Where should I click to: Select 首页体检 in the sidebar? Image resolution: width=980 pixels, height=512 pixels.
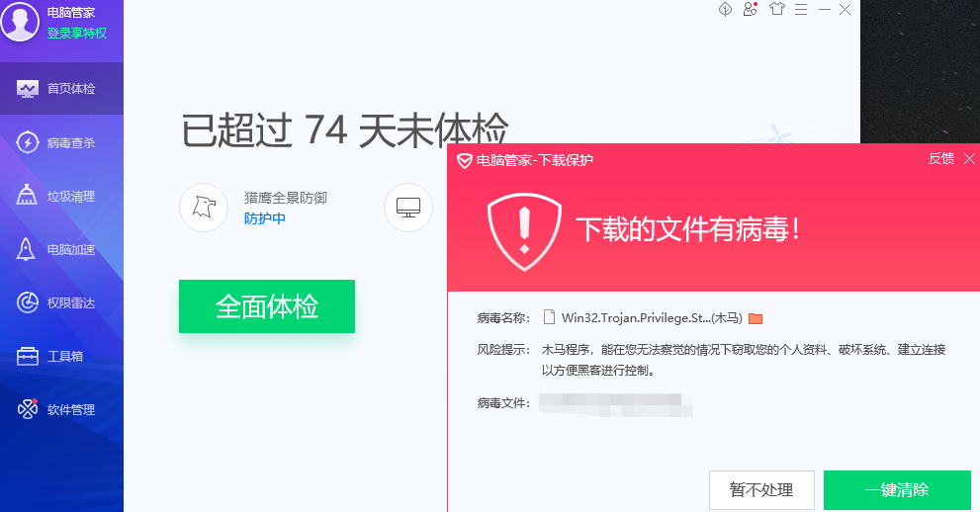coord(62,89)
